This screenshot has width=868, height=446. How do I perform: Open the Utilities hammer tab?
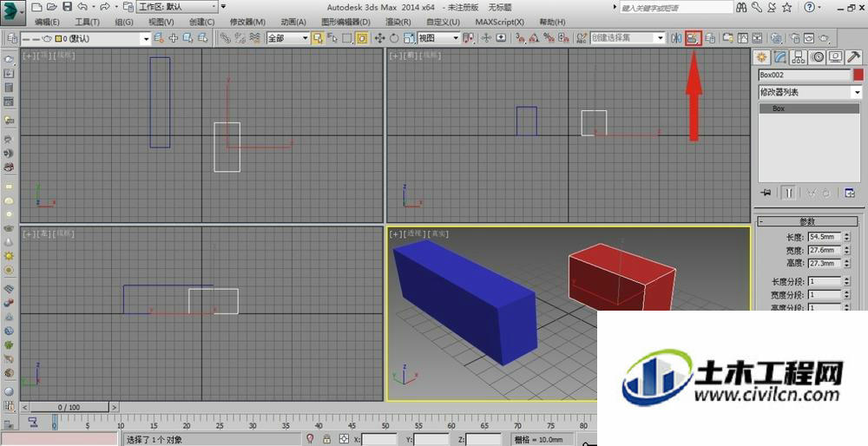[854, 57]
